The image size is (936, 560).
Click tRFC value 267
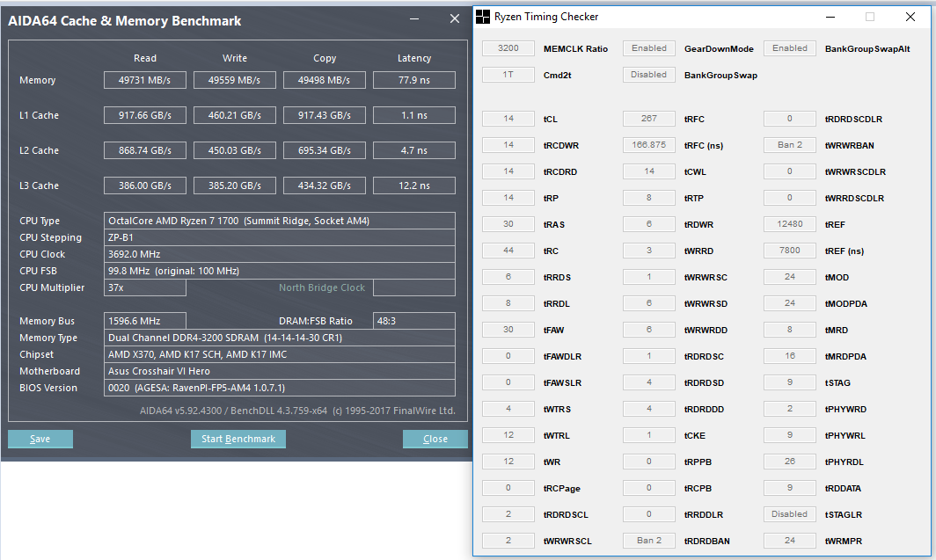(649, 119)
